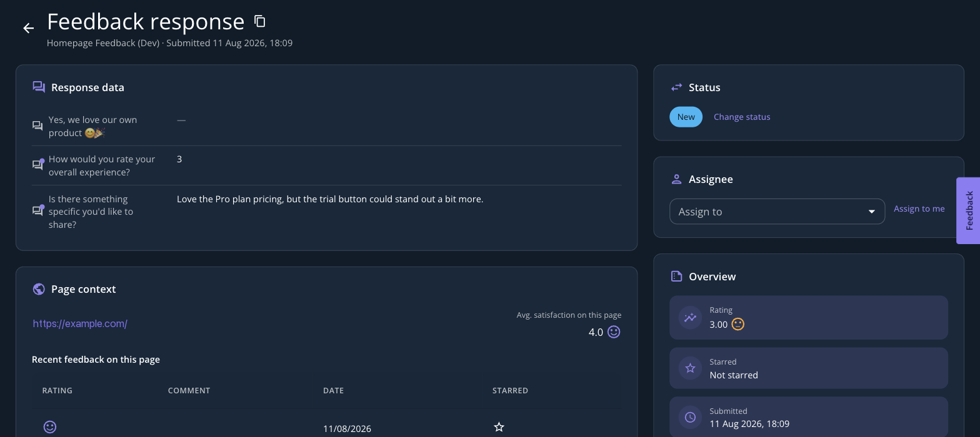Click the RATING column header
The height and width of the screenshot is (437, 980).
tap(57, 391)
